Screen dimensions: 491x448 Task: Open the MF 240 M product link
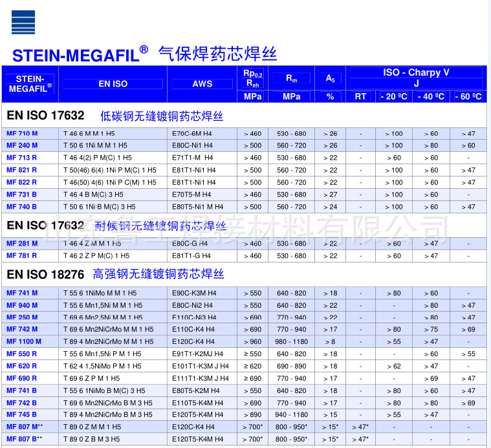22,146
